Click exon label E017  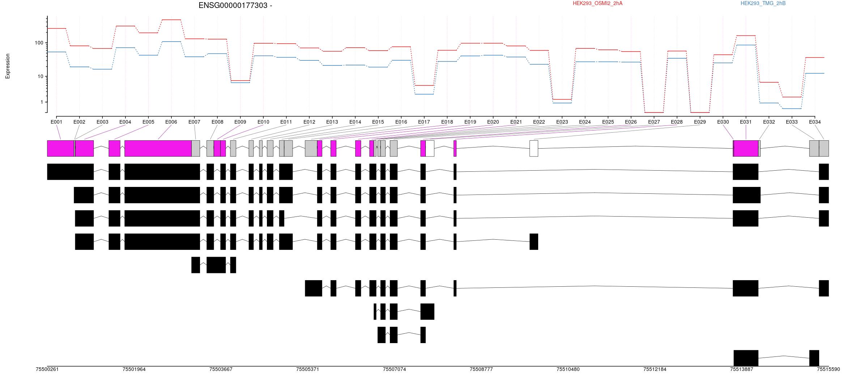tap(424, 122)
